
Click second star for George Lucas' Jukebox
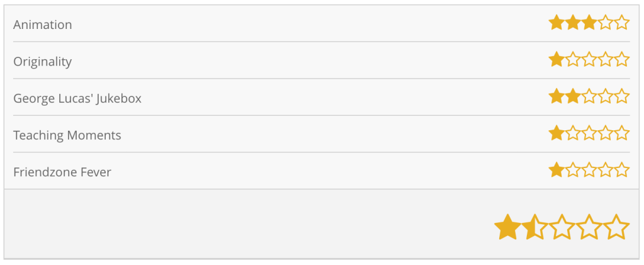coord(573,97)
